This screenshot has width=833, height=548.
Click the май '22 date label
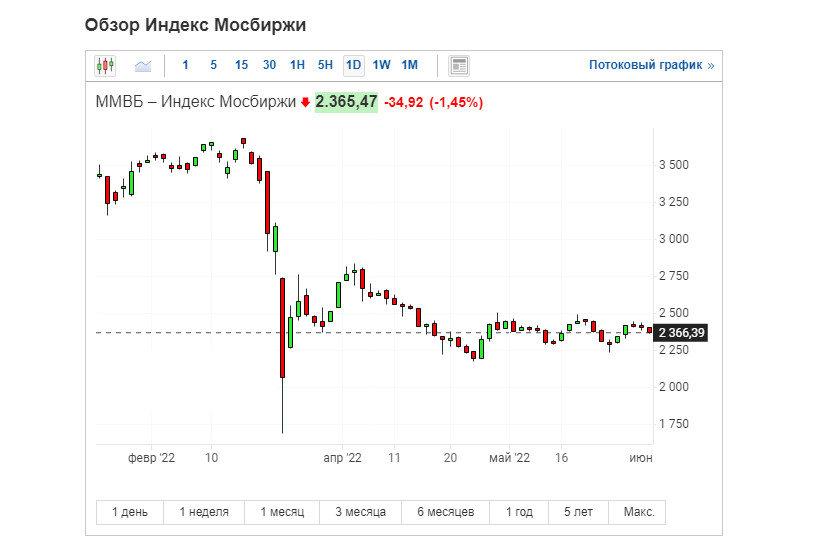click(509, 458)
